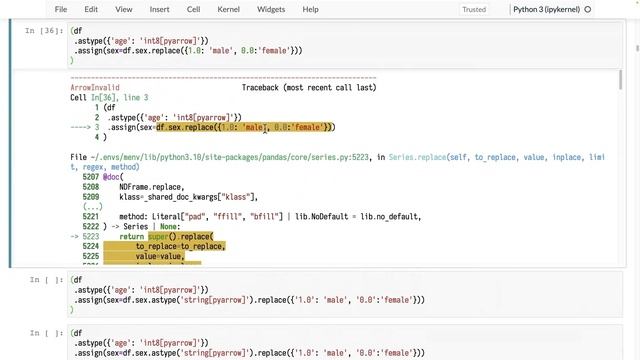Click the highlighted df.sex.replace expression in traceback

(245, 127)
